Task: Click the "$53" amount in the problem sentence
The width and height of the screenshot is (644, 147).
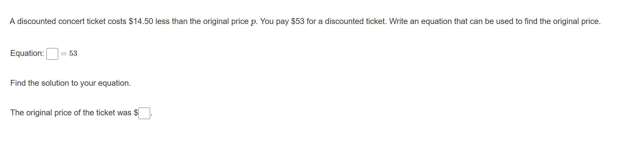Action: (298, 21)
